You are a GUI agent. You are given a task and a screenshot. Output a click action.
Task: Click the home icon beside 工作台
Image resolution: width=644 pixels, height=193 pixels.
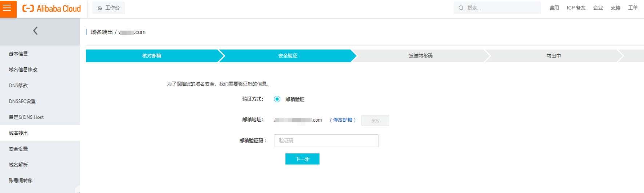(100, 8)
